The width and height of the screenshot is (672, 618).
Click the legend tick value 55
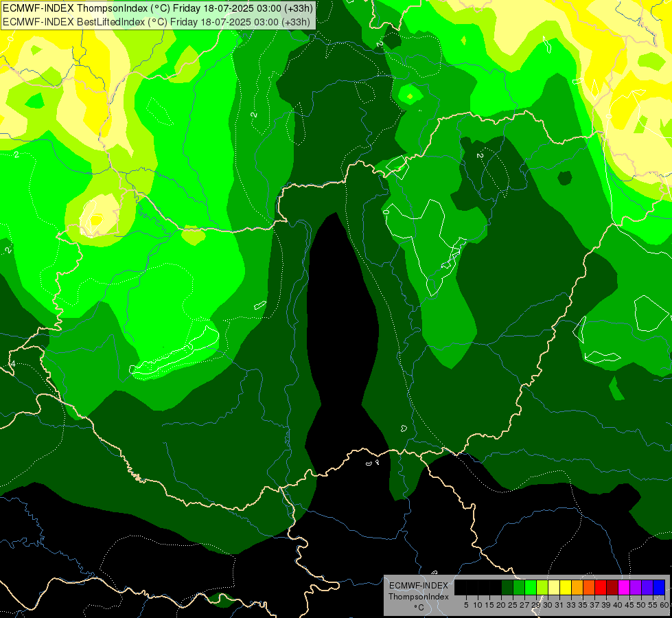point(653,605)
